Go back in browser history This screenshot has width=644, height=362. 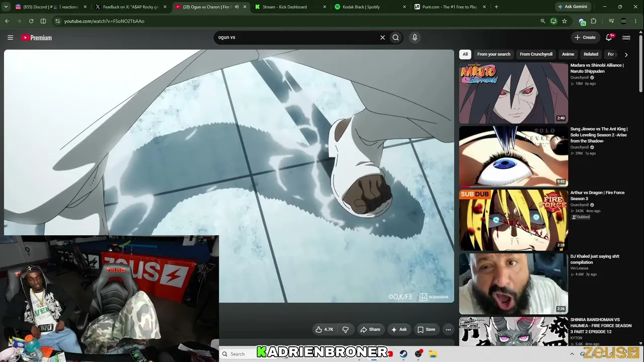tap(7, 21)
